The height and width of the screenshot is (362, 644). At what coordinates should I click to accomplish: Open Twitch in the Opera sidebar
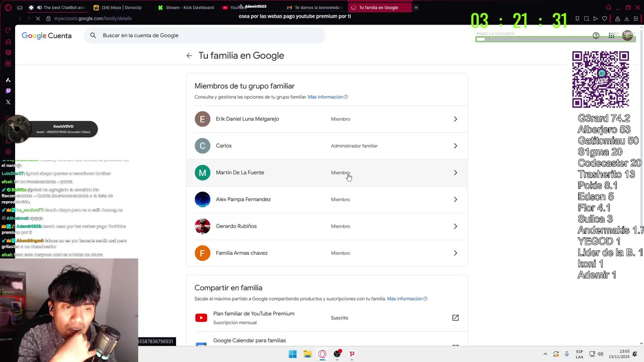(x=8, y=91)
